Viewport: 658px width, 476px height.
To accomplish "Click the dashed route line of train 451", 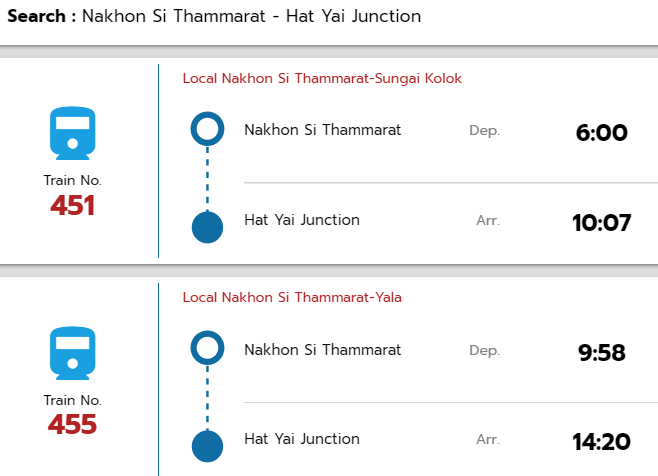I will (207, 178).
